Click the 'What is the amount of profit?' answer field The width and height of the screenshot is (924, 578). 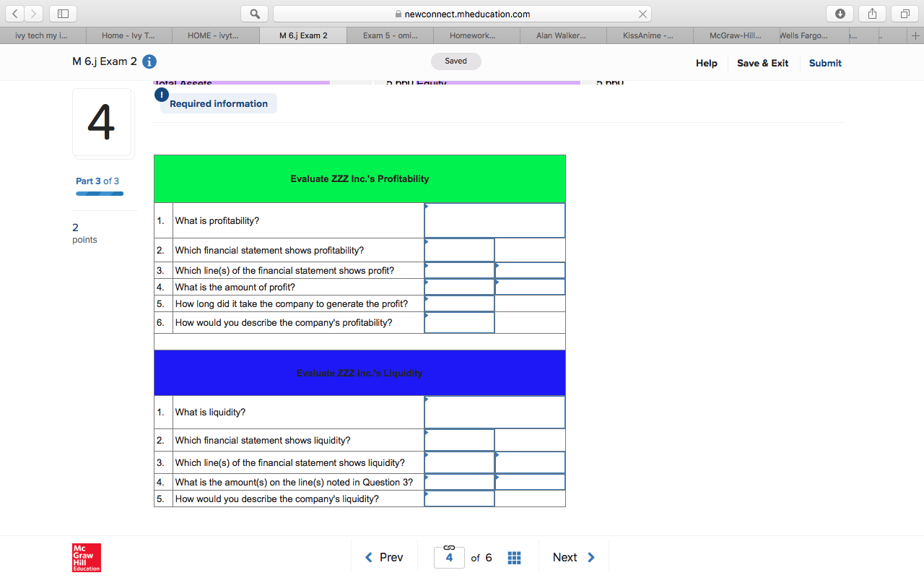pyautogui.click(x=459, y=287)
